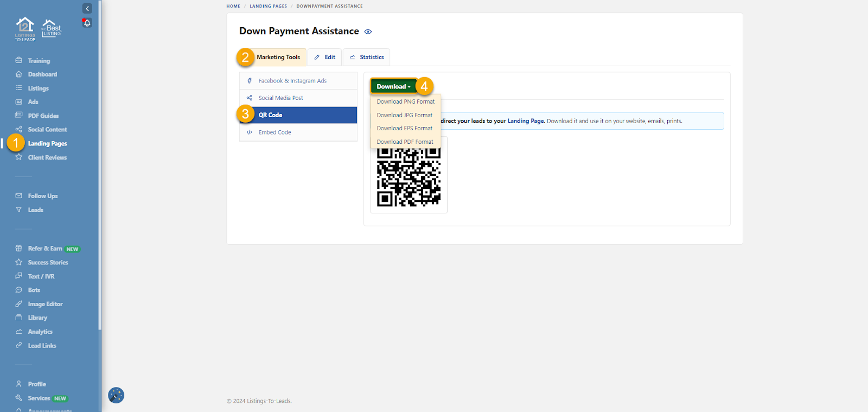
Task: Click the Library folder icon
Action: (18, 318)
